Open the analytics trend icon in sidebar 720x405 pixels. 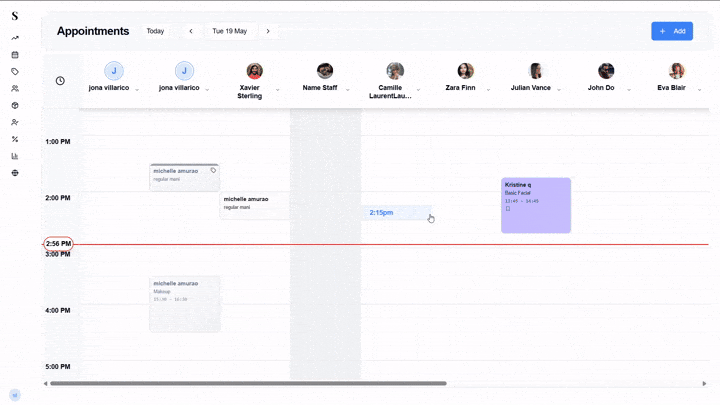(15, 38)
